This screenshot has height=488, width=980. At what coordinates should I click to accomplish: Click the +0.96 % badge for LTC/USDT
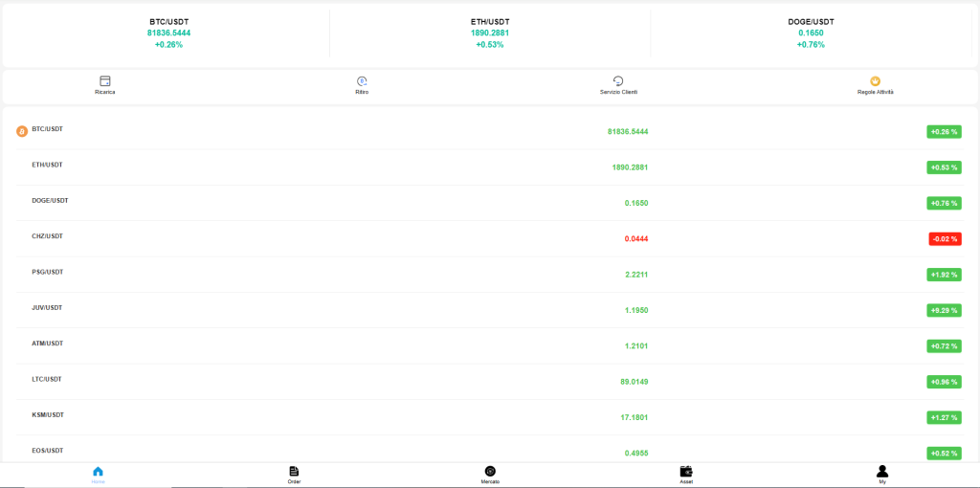tap(944, 381)
